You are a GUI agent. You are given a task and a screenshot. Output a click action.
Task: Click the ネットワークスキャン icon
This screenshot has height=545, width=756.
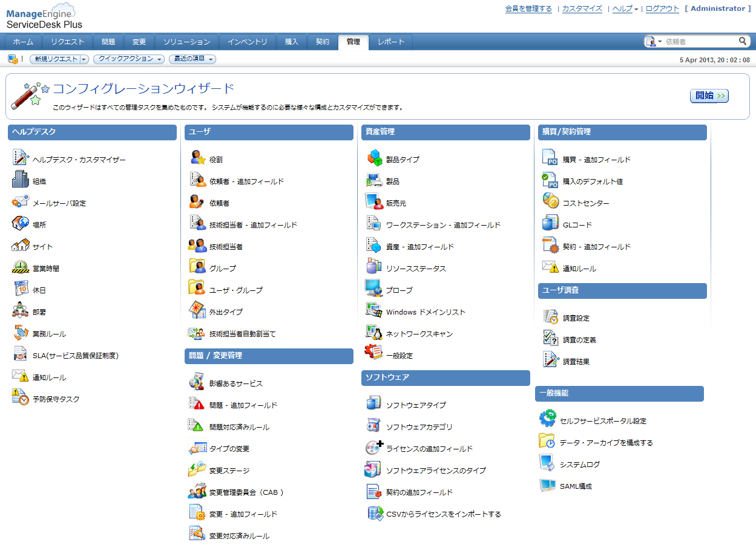374,333
